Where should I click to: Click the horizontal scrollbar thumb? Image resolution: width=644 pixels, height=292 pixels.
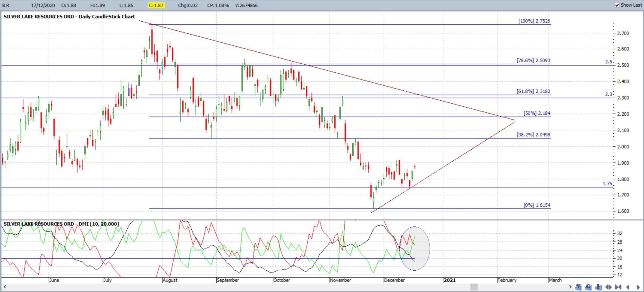(474, 287)
